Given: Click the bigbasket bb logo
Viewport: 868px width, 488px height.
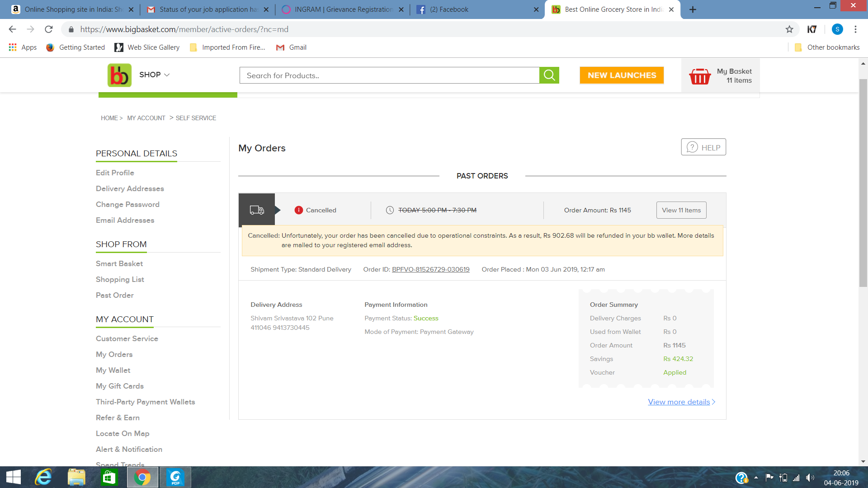Looking at the screenshot, I should tap(119, 75).
